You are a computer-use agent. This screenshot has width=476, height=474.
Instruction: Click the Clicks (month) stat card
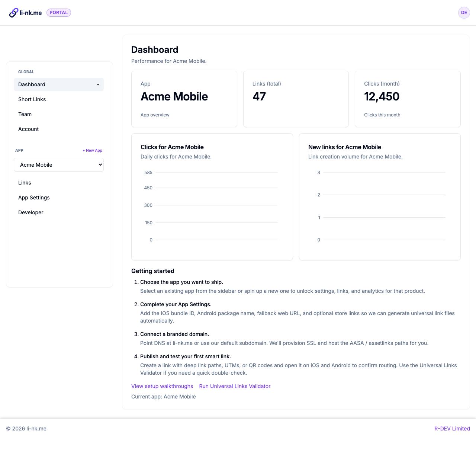(408, 99)
